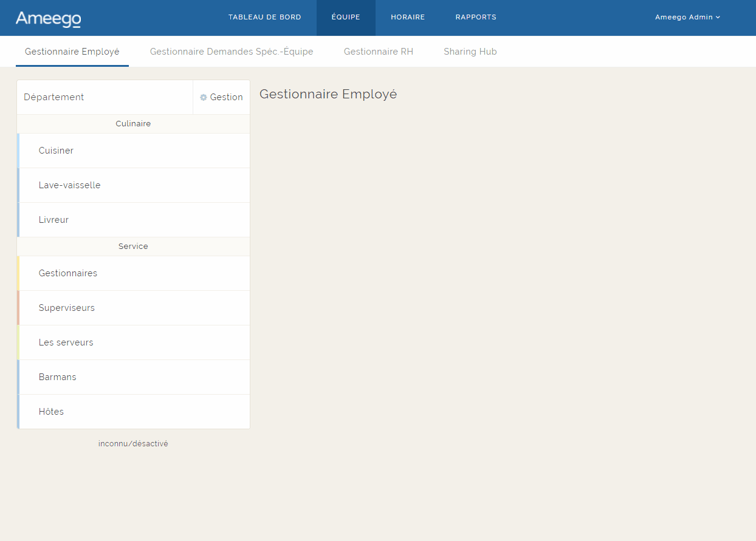Switch to Gestionnaire Employé tab
The width and height of the screenshot is (756, 541).
(72, 52)
